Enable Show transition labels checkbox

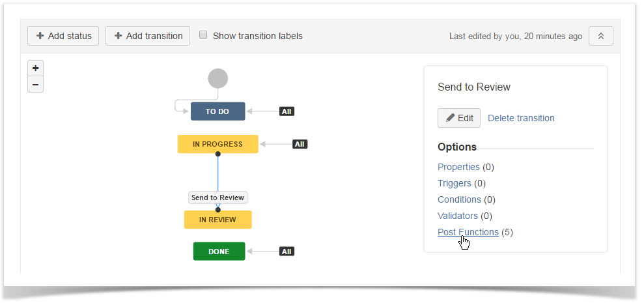click(203, 35)
